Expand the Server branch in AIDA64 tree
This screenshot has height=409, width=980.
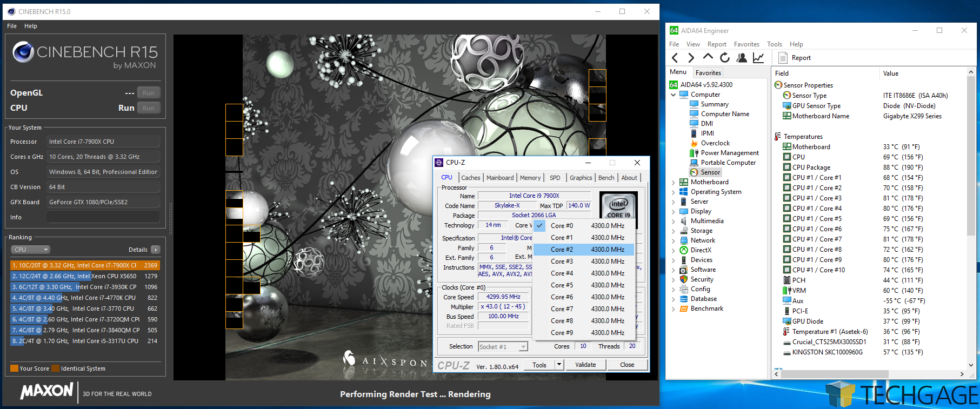click(x=673, y=202)
